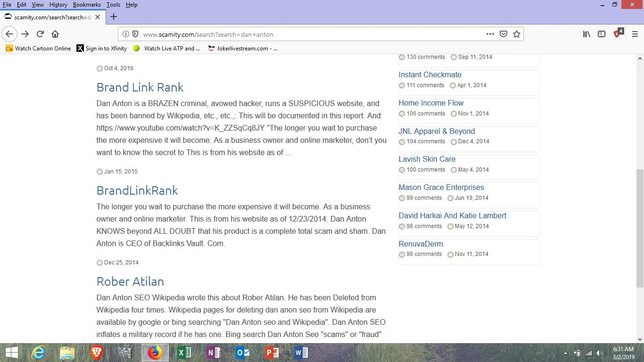Open the Help menu
Viewport: 644px width, 362px height.
pyautogui.click(x=132, y=5)
